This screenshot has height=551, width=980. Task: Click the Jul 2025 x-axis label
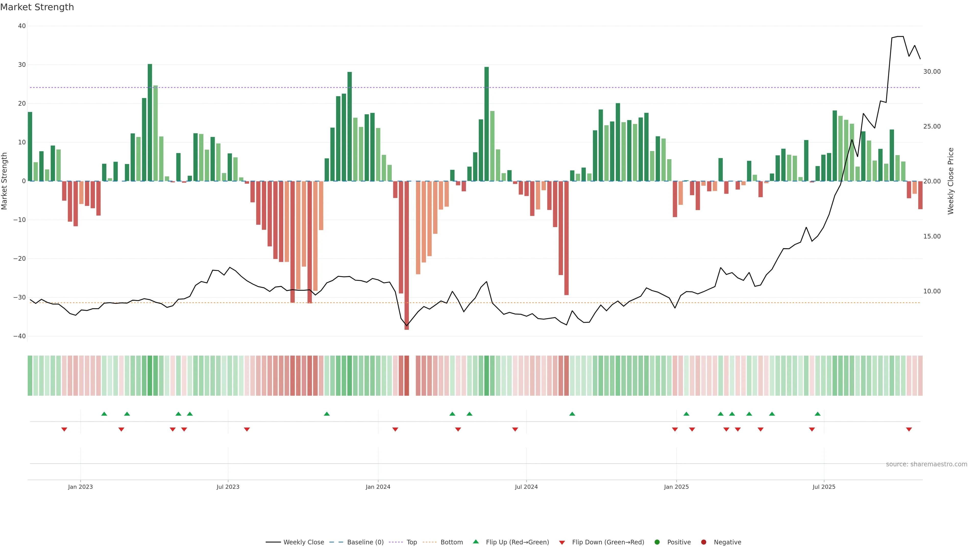[824, 487]
